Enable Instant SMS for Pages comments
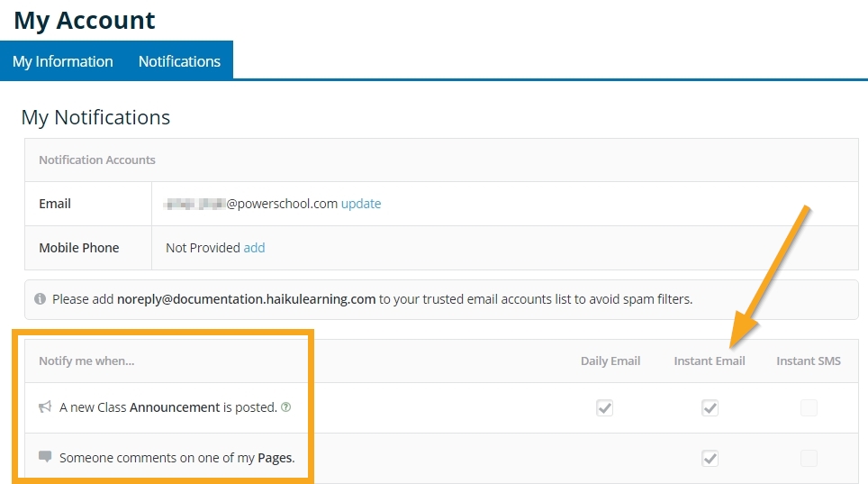This screenshot has height=484, width=868. coord(809,459)
